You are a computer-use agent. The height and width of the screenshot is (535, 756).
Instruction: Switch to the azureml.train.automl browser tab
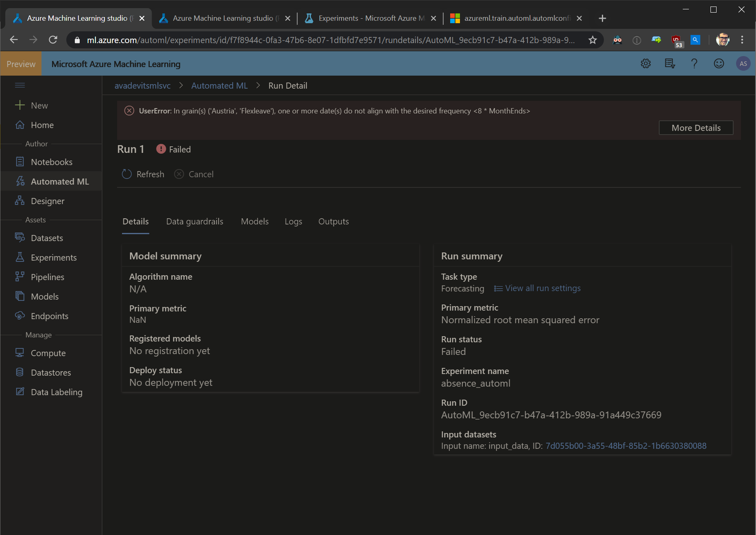[x=516, y=18]
